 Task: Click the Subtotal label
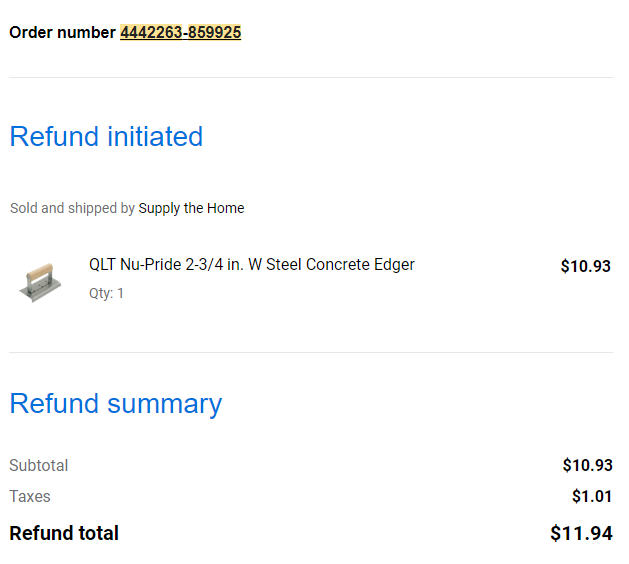pyautogui.click(x=39, y=466)
